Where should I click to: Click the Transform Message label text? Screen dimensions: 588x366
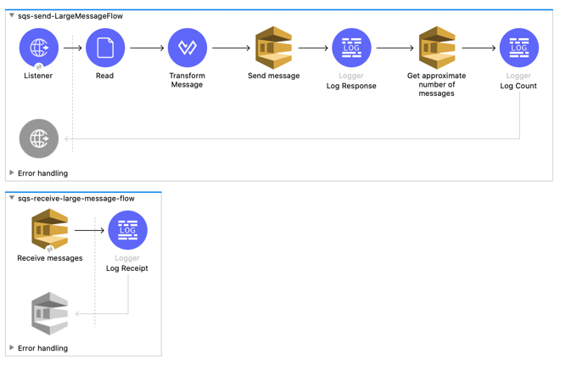point(187,80)
